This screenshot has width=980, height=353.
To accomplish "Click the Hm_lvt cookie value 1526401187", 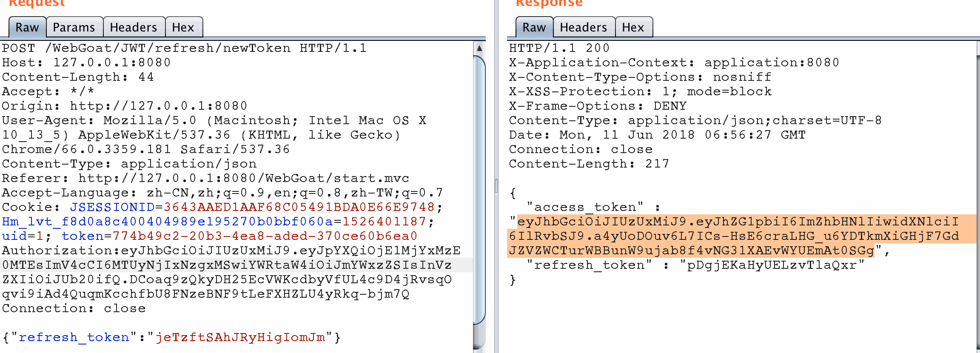I will [x=385, y=222].
